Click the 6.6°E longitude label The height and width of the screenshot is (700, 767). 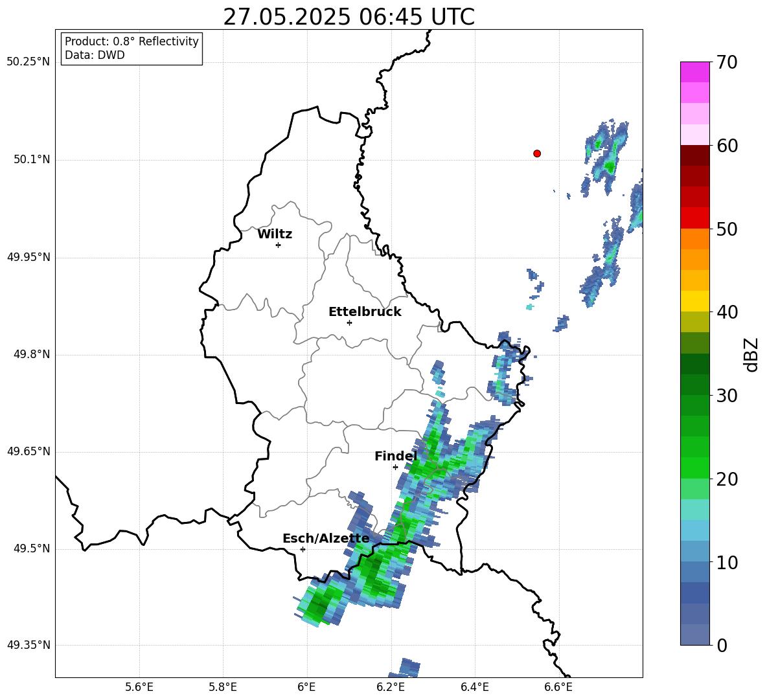tap(558, 688)
